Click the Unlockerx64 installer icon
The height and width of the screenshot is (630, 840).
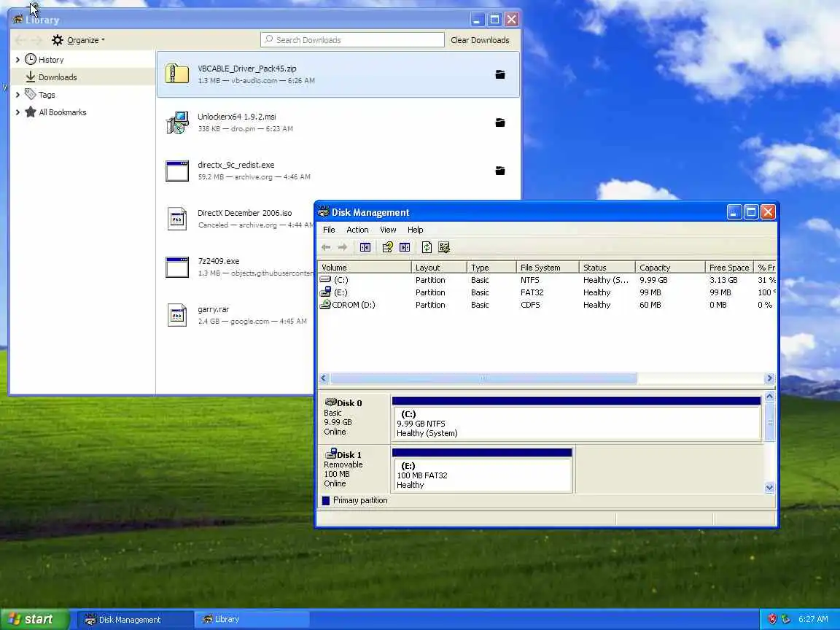pos(176,122)
